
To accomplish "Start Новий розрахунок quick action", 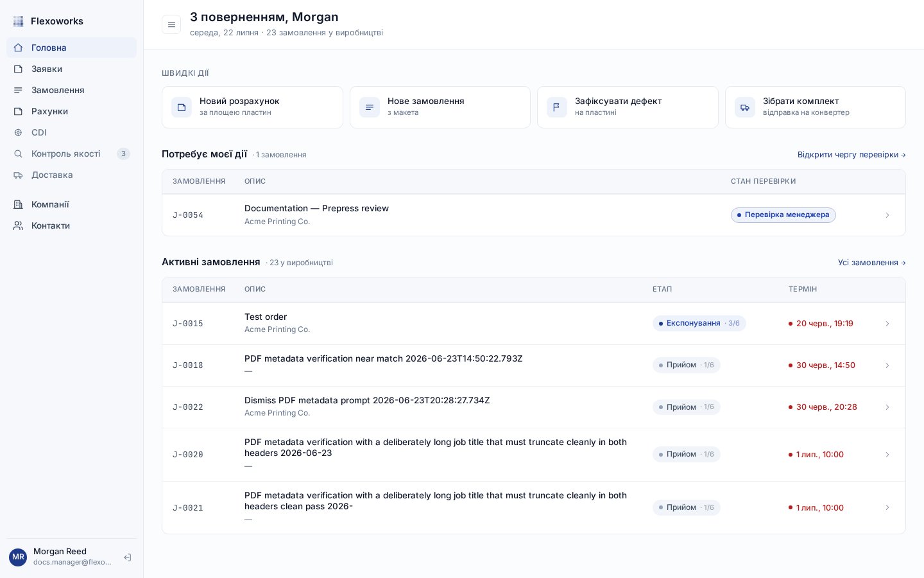I will pyautogui.click(x=252, y=107).
